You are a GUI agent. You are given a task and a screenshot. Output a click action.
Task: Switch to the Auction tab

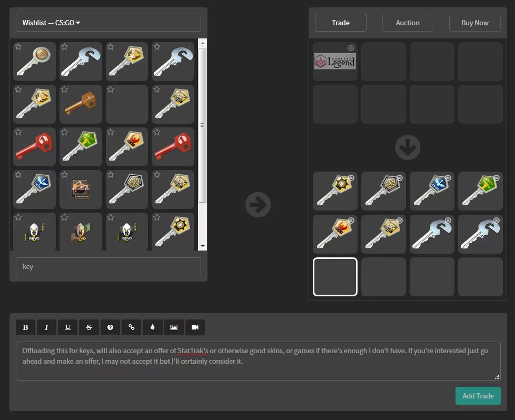[x=408, y=23]
